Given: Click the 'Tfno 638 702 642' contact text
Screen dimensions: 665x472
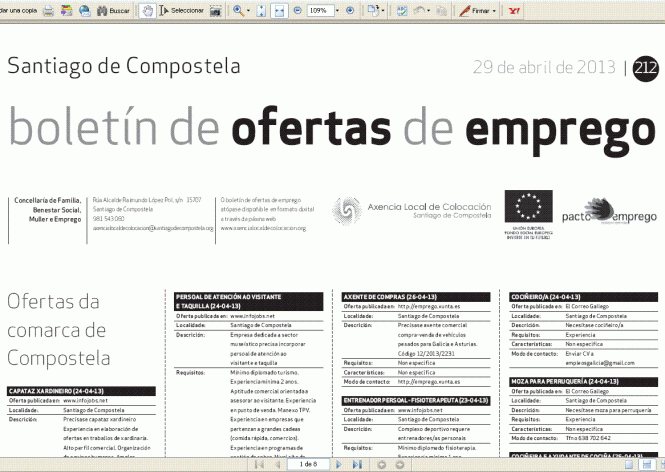Looking at the screenshot, I should click(588, 438).
